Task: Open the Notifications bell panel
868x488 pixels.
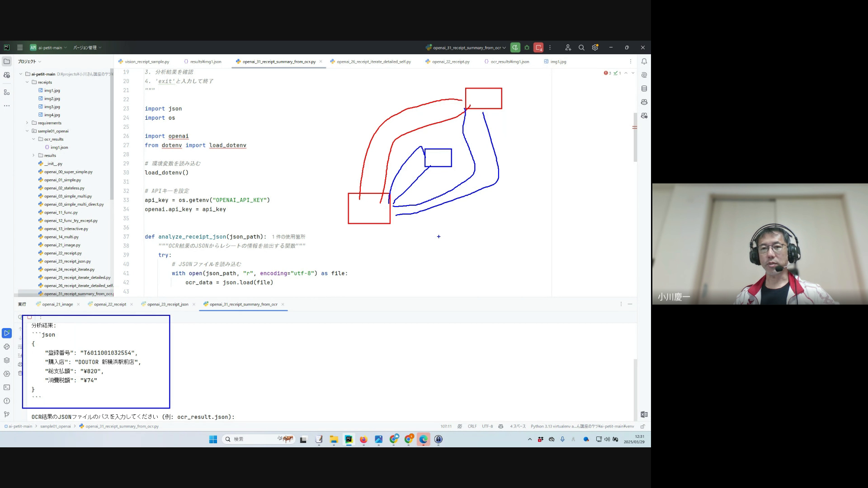Action: 644,61
